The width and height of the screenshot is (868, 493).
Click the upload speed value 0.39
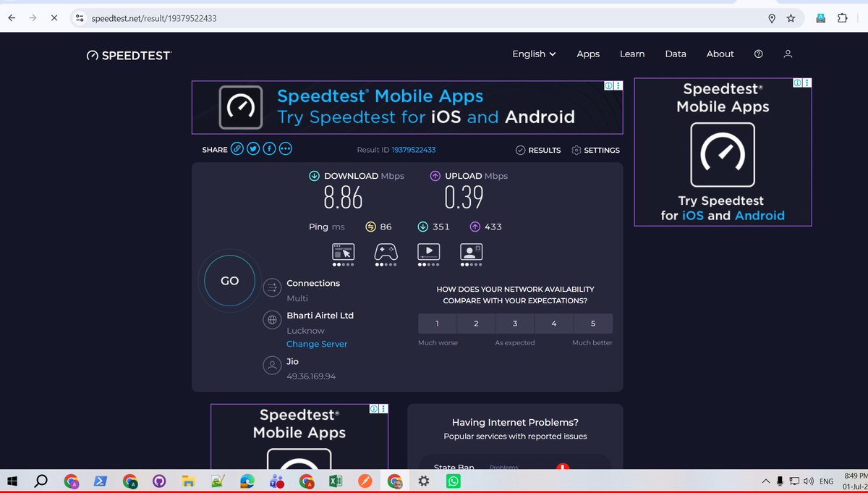click(464, 198)
